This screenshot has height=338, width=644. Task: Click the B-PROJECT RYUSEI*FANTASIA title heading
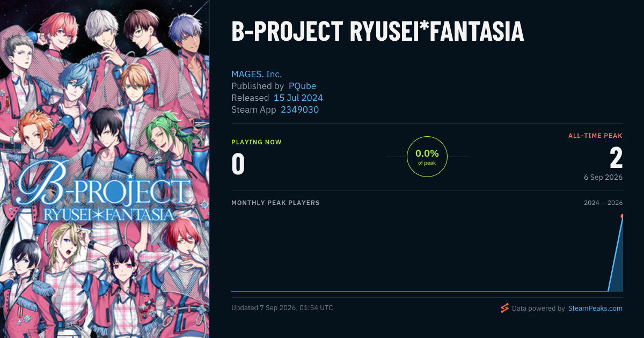[377, 32]
